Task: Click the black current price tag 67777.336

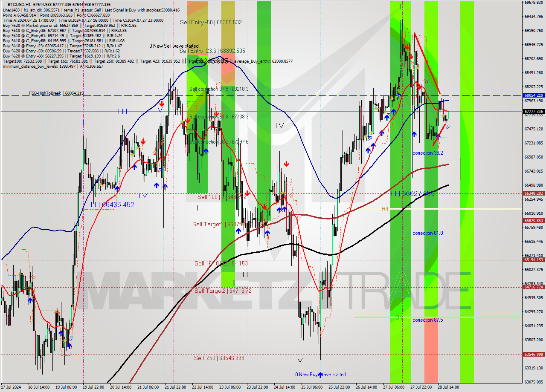Action: tap(534, 112)
